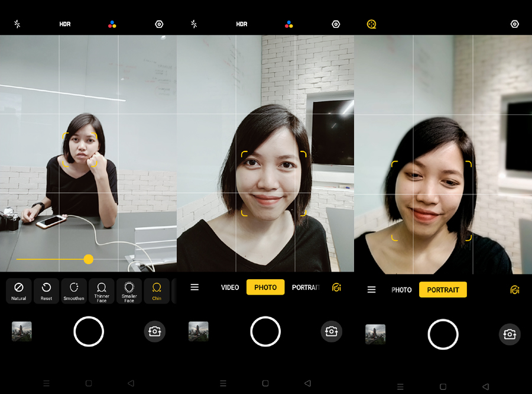This screenshot has height=394, width=532.
Task: Switch to the VIDEO mode tab
Action: point(230,288)
